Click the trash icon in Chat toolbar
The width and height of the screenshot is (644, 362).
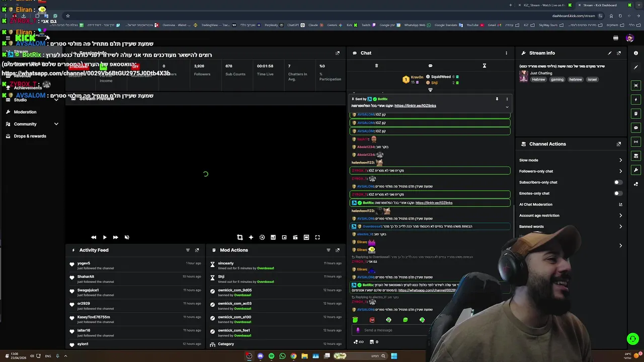pos(376,65)
